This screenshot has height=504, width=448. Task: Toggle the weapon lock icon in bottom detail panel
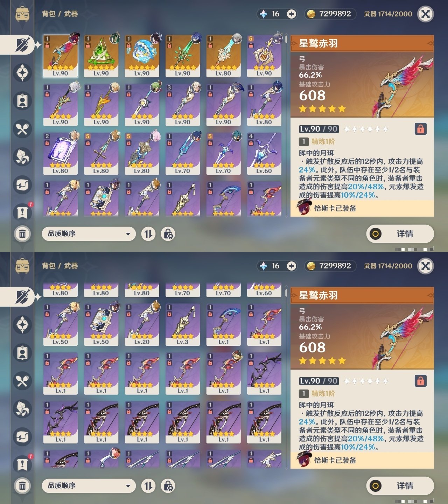pyautogui.click(x=420, y=381)
